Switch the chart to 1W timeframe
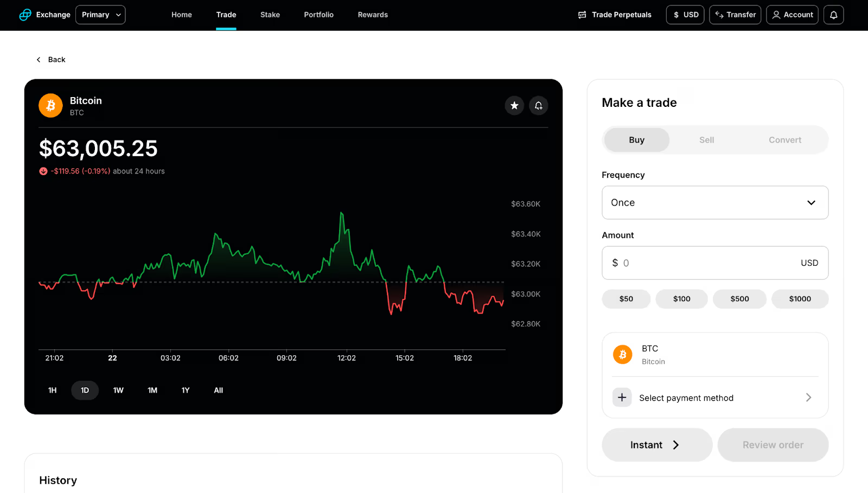Viewport: 868px width, 493px height. 118,390
